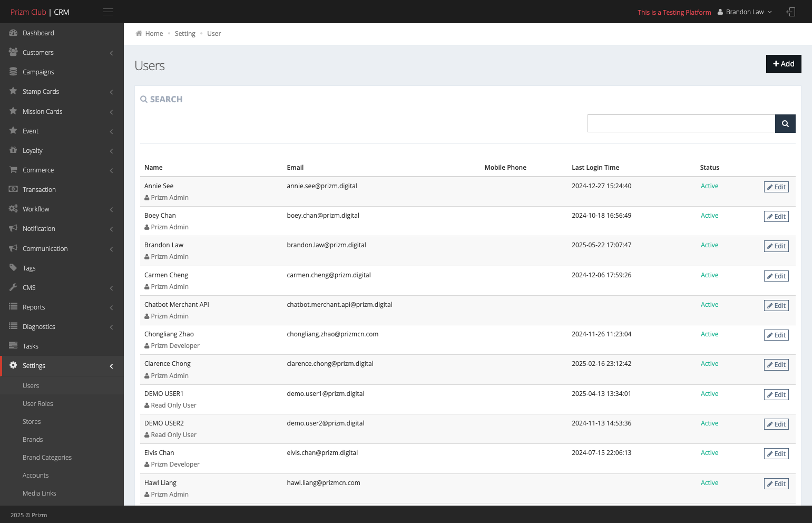Edit the Hawl Liang user
The width and height of the screenshot is (812, 523).
coord(776,483)
